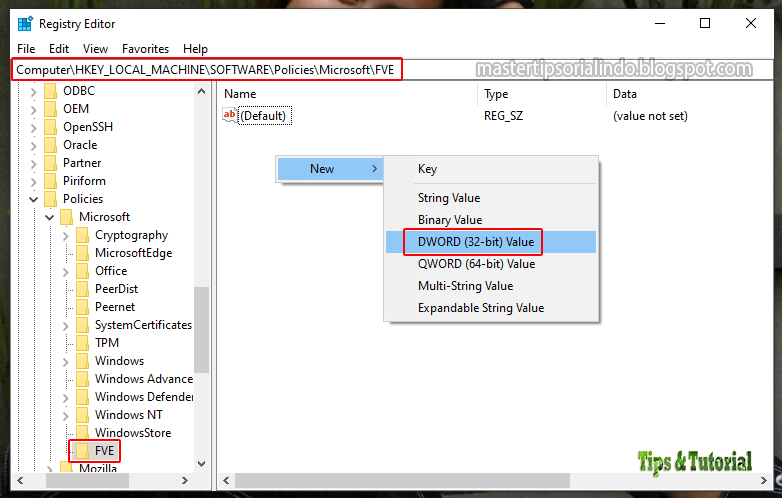The image size is (782, 498).
Task: Select the Windows tree item
Action: 120,361
